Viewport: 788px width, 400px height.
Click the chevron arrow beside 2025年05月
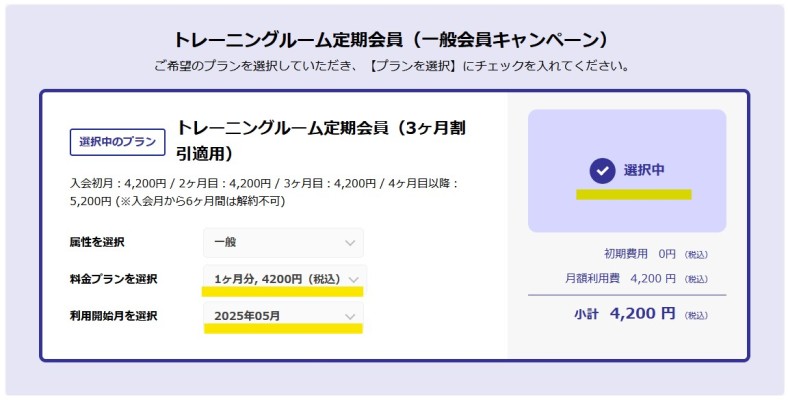point(350,316)
